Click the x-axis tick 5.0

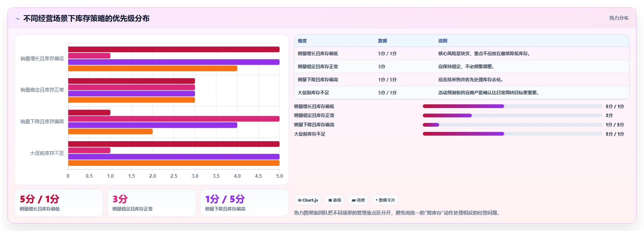pos(279,176)
